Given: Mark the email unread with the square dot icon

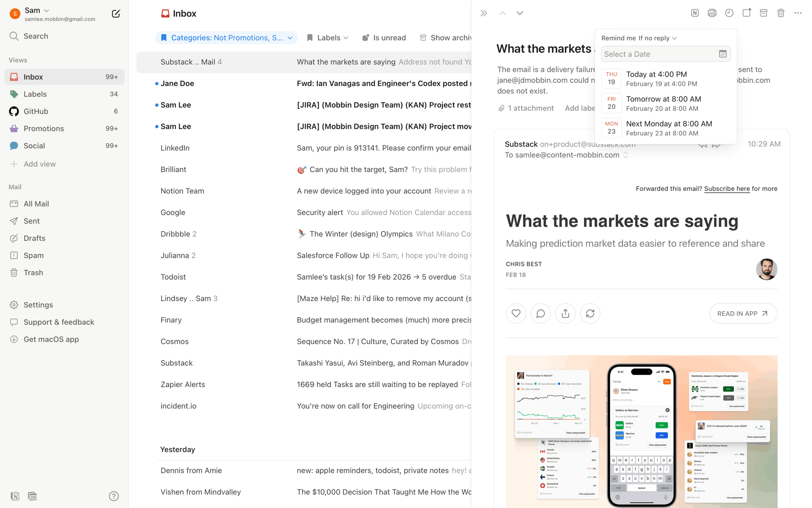Looking at the screenshot, I should point(746,13).
